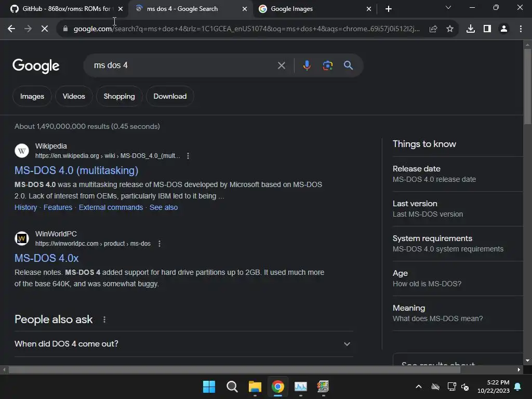Open MS-DOS 4.0 (multitasking) result
The image size is (532, 399).
tap(76, 170)
